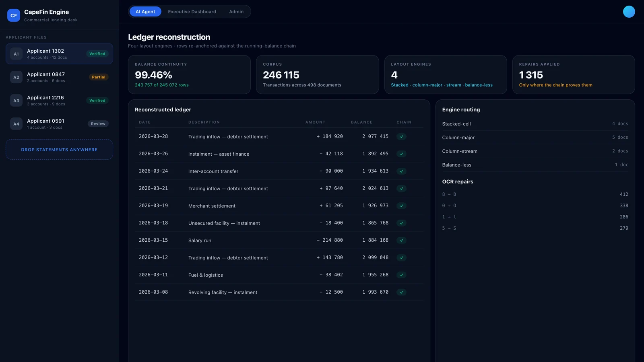Click the 8 → B OCR repair row
Image resolution: width=644 pixels, height=362 pixels.
pyautogui.click(x=535, y=194)
